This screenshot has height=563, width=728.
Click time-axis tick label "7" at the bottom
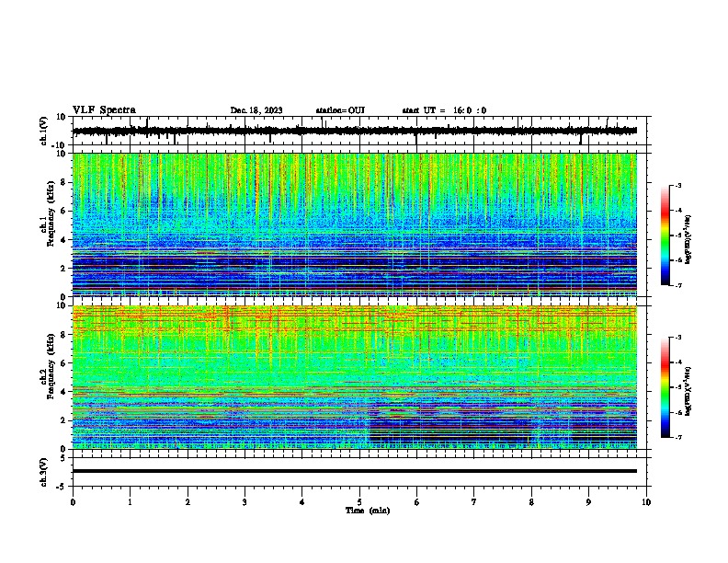coord(474,502)
